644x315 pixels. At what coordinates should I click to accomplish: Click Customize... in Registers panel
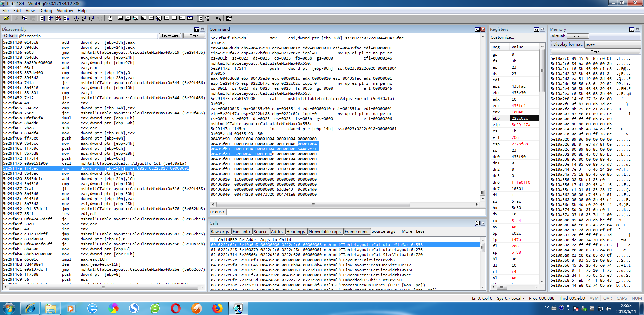point(502,37)
